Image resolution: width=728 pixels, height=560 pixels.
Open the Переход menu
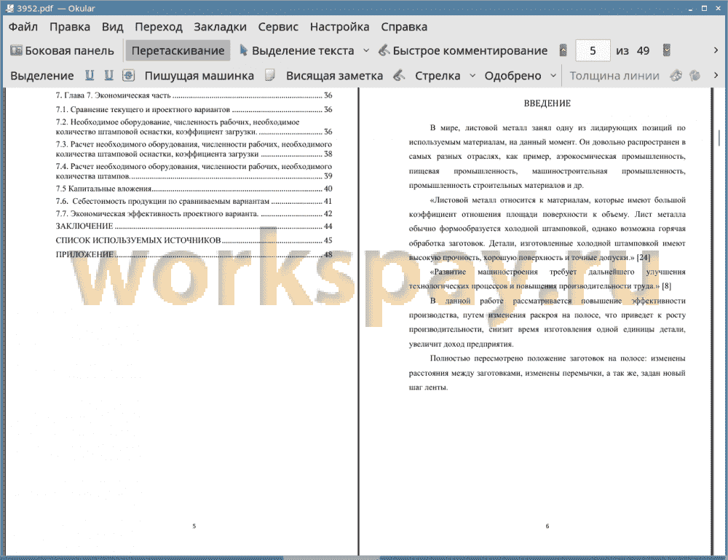pyautogui.click(x=158, y=27)
